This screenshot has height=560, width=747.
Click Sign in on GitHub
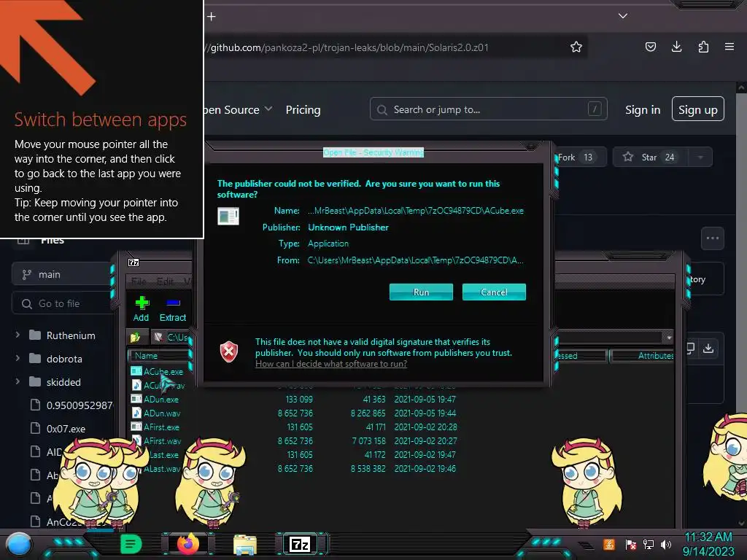click(x=643, y=110)
